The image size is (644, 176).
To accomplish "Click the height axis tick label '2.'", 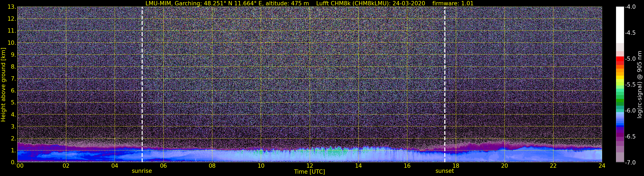I will [x=13, y=138].
